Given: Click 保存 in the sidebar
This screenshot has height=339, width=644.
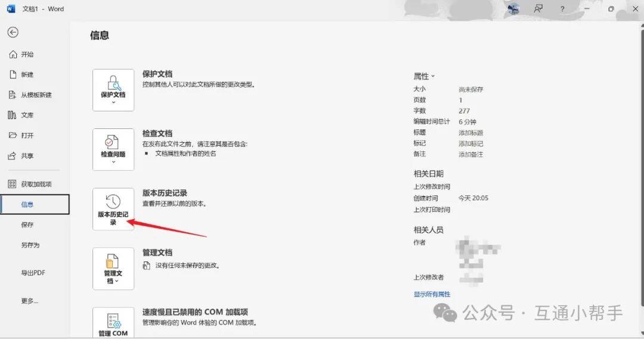Looking at the screenshot, I should (27, 225).
